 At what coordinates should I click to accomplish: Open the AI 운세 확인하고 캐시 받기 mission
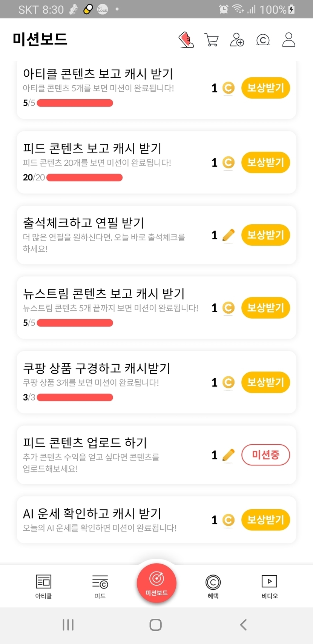point(92,514)
